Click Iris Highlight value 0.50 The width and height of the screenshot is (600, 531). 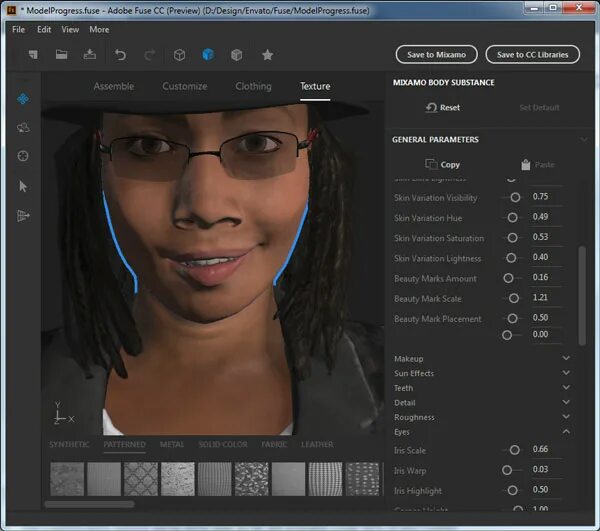[x=540, y=490]
